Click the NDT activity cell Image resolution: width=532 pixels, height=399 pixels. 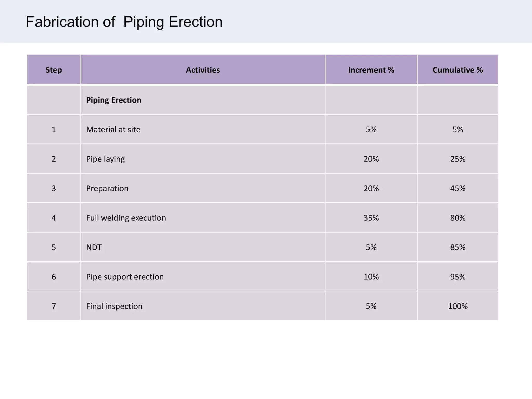click(x=94, y=247)
